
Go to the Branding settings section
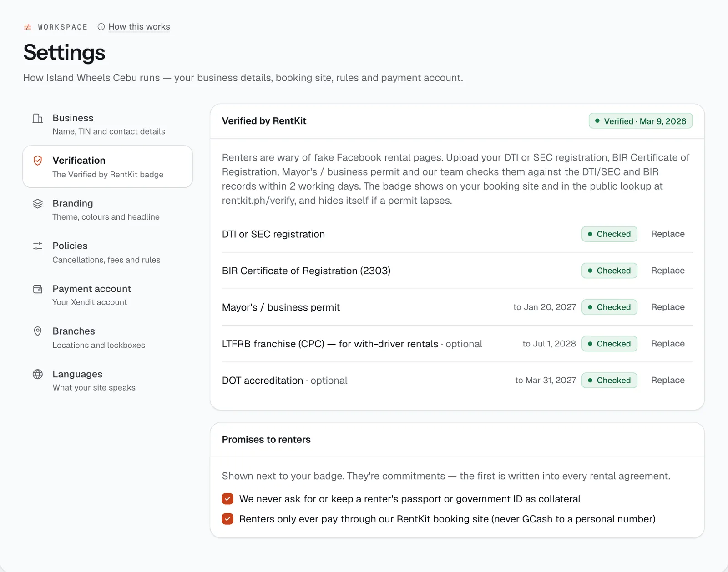108,210
